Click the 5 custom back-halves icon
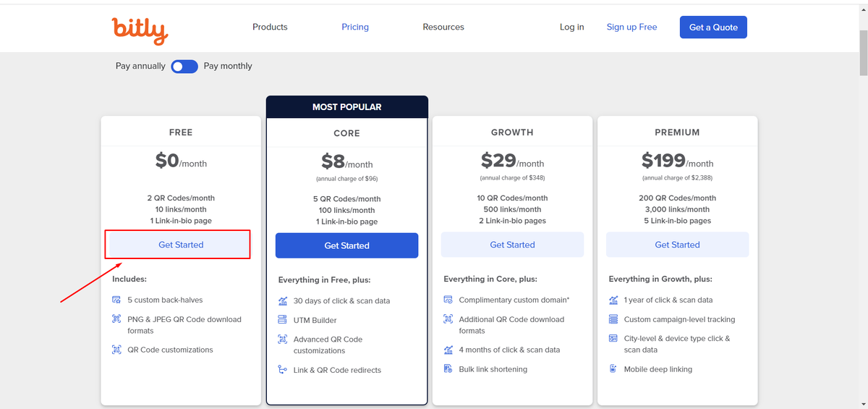Screen dimensions: 868x409 click(116, 300)
